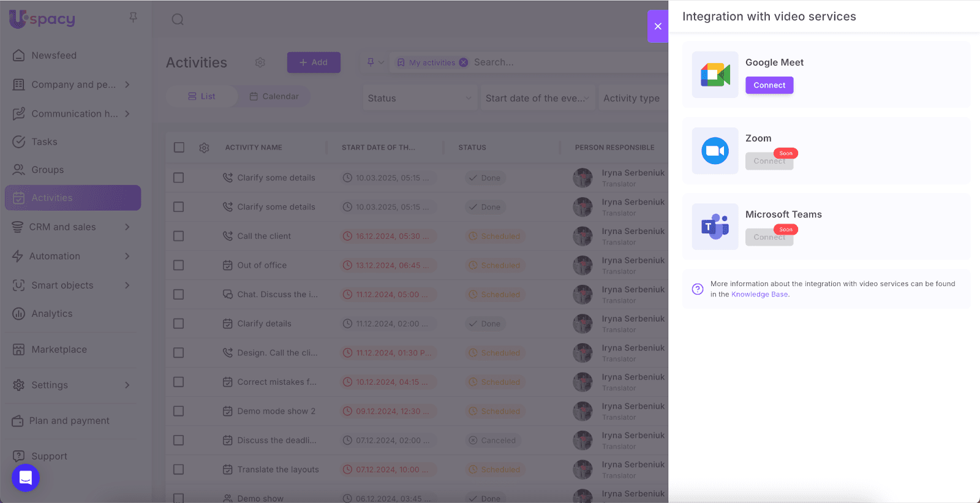The image size is (980, 503).
Task: Click the Zoom camera logo icon
Action: tap(715, 151)
